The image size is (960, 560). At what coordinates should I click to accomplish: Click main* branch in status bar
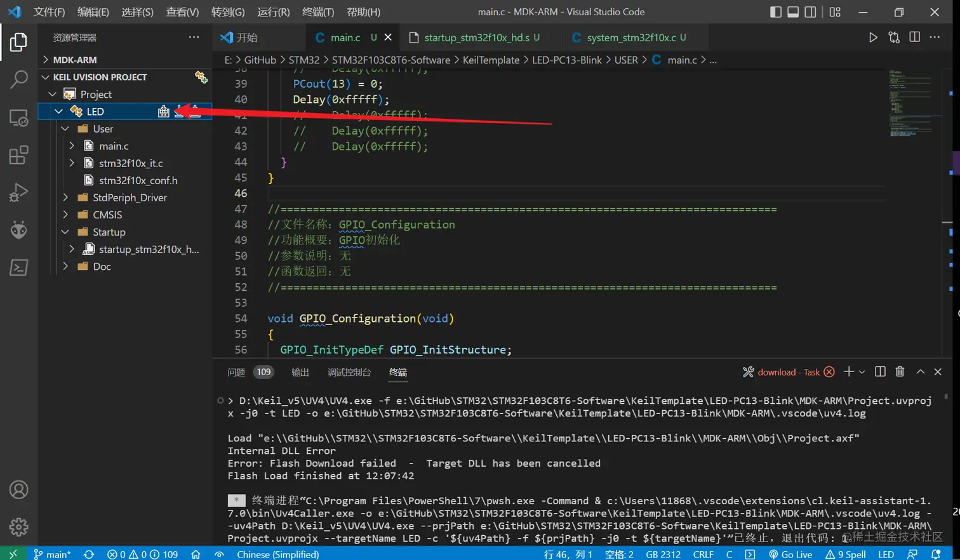[52, 554]
